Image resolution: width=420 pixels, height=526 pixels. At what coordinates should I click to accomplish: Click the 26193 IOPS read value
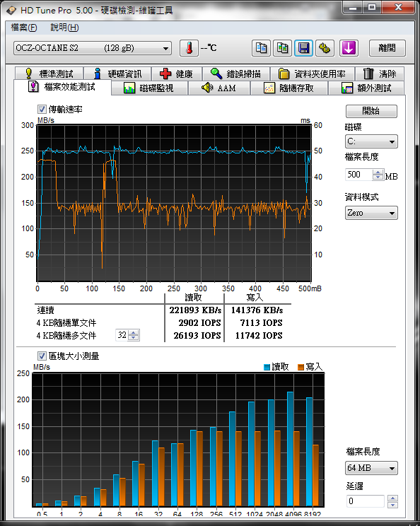tap(197, 335)
